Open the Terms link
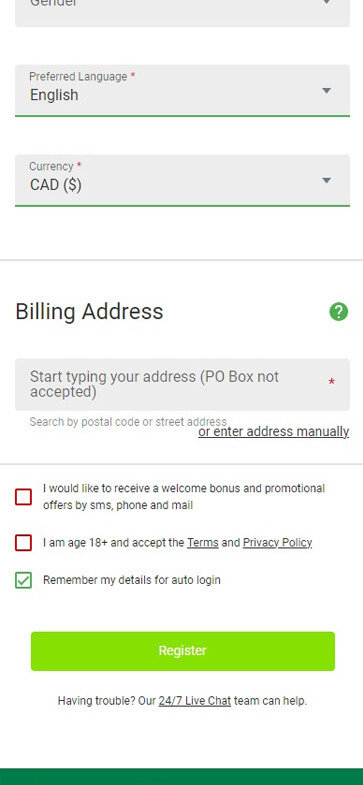Screen dimensions: 363x785 click(203, 543)
